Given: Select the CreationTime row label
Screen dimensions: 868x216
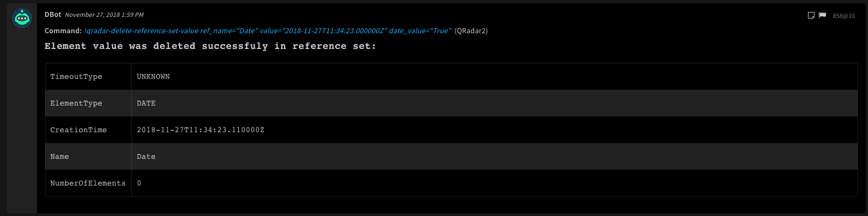Looking at the screenshot, I should point(78,130).
